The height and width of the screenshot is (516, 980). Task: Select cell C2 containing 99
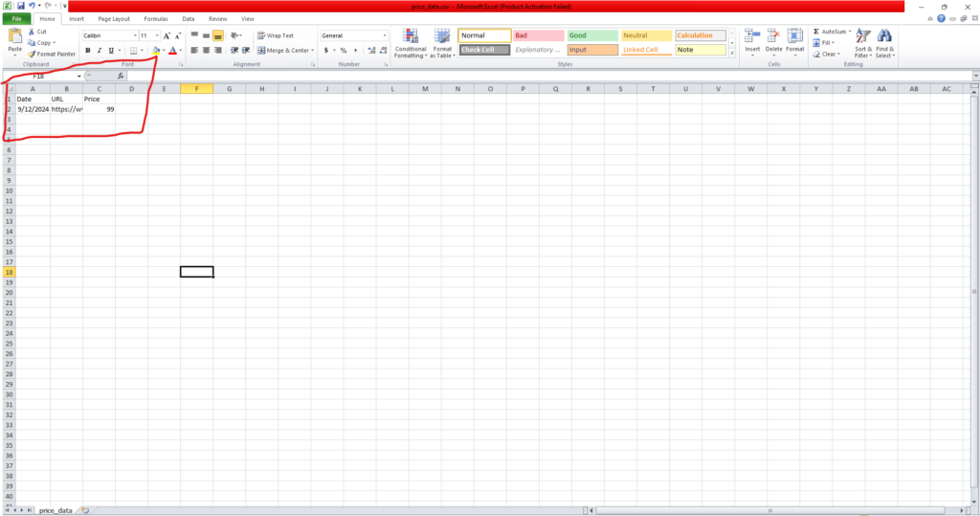tap(99, 109)
